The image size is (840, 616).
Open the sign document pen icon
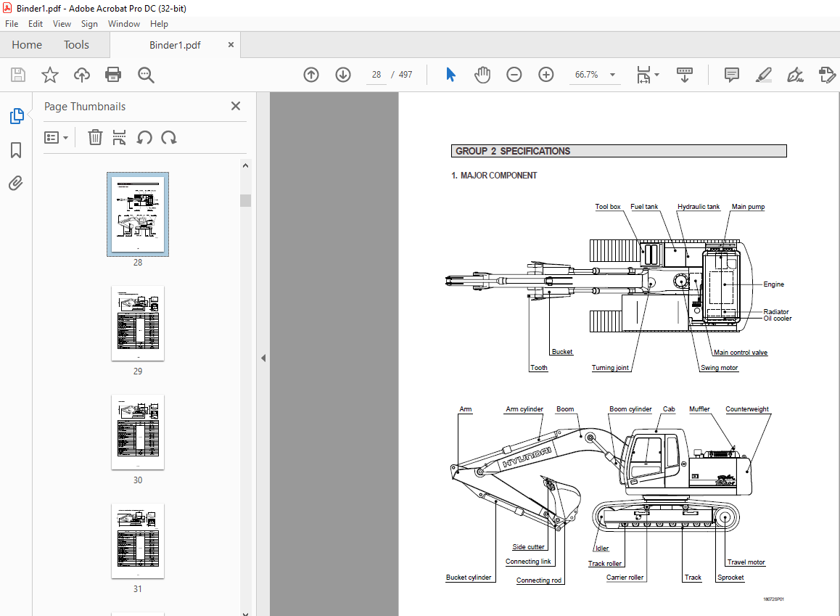[x=795, y=75]
